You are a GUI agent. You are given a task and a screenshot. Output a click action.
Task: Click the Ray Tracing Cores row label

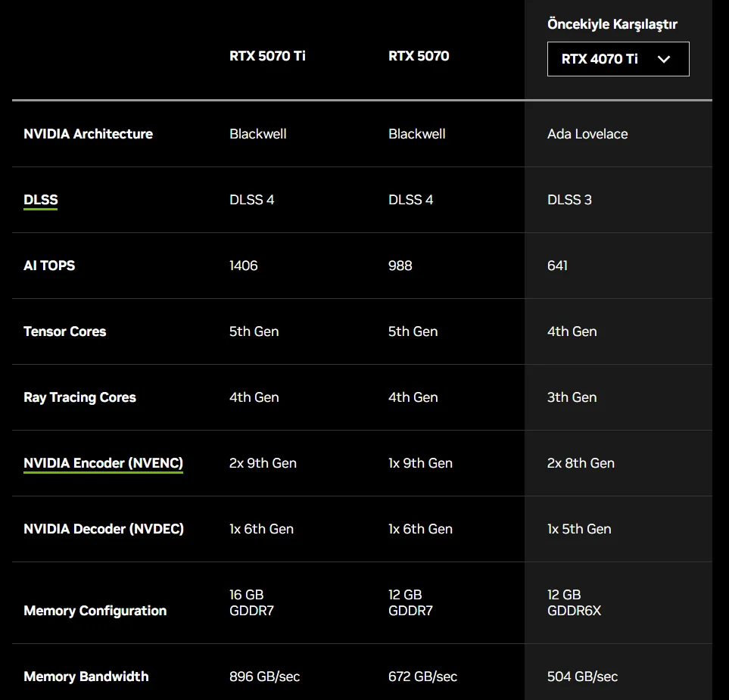coord(79,397)
